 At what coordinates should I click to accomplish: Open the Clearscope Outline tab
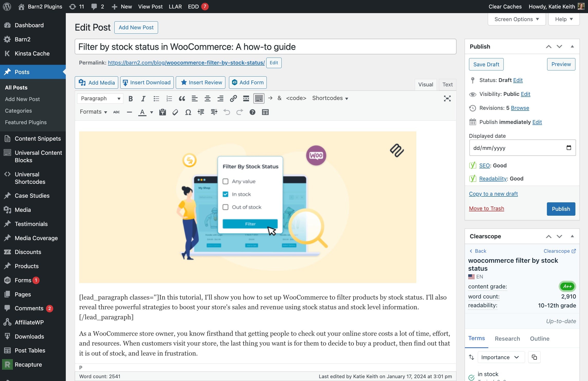[x=540, y=339]
